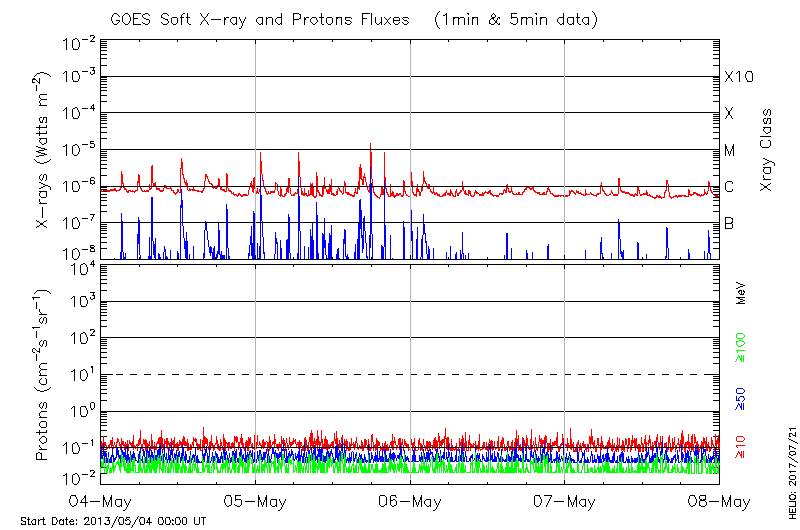800x530 pixels.
Task: Select the 04-May date on the time axis
Action: point(102,500)
